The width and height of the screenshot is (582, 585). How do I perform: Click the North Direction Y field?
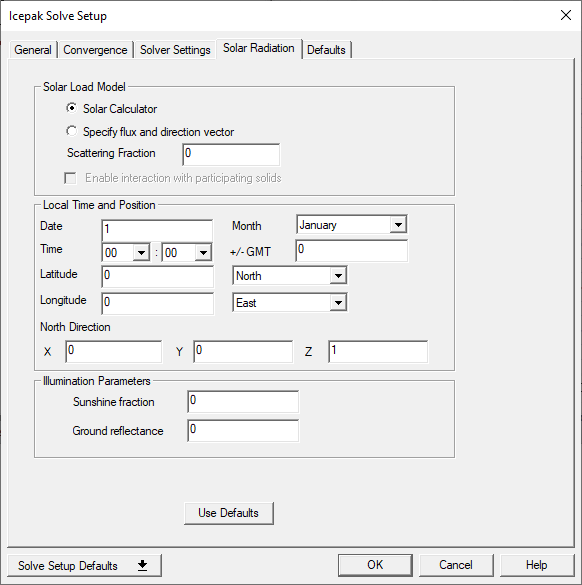[243, 351]
